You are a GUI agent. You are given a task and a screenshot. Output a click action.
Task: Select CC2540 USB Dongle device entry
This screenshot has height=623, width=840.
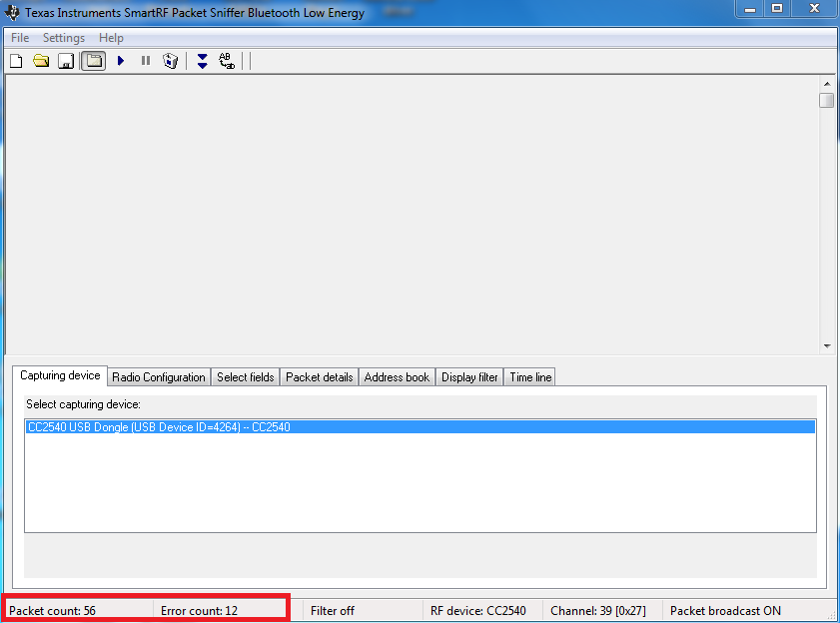point(420,427)
